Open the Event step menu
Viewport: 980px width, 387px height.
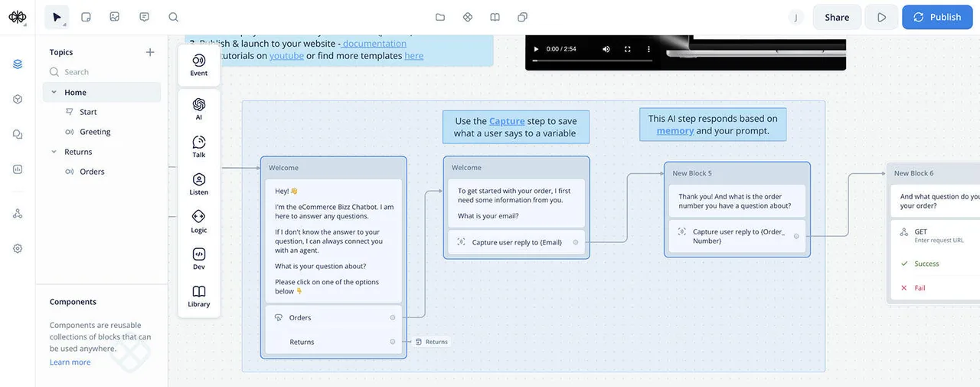(199, 65)
